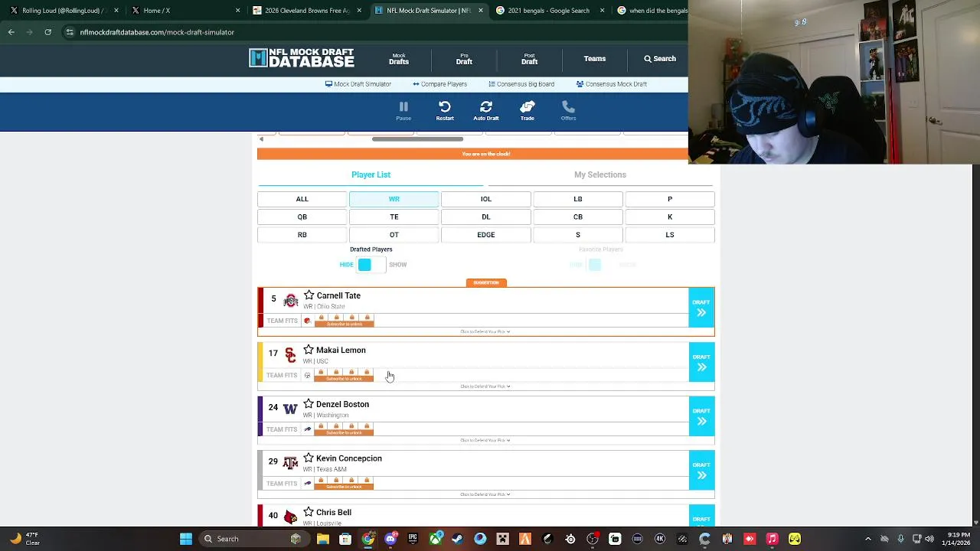This screenshot has width=980, height=551.
Task: Open Consensus Big Board link
Action: point(521,84)
